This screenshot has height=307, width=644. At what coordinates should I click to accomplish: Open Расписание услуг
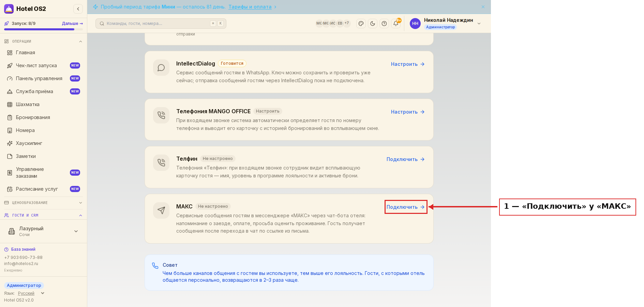coord(44,189)
